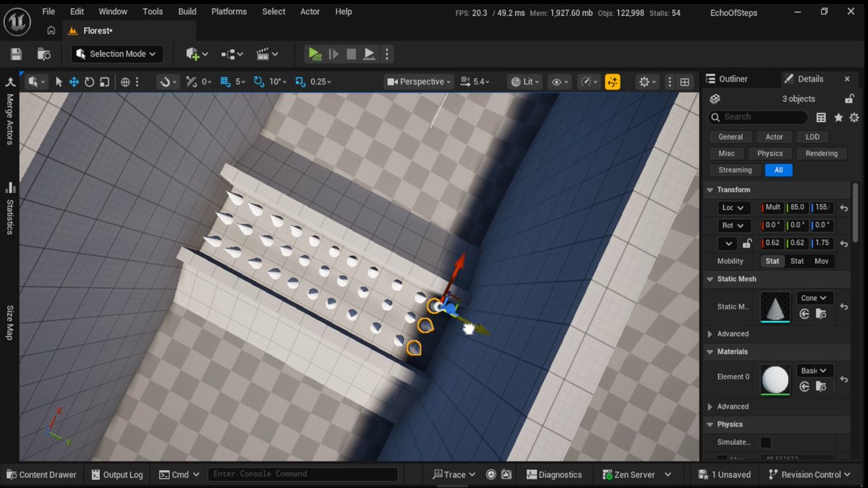The image size is (868, 488).
Task: Open the Cone static mesh asset dropdown
Action: [814, 298]
